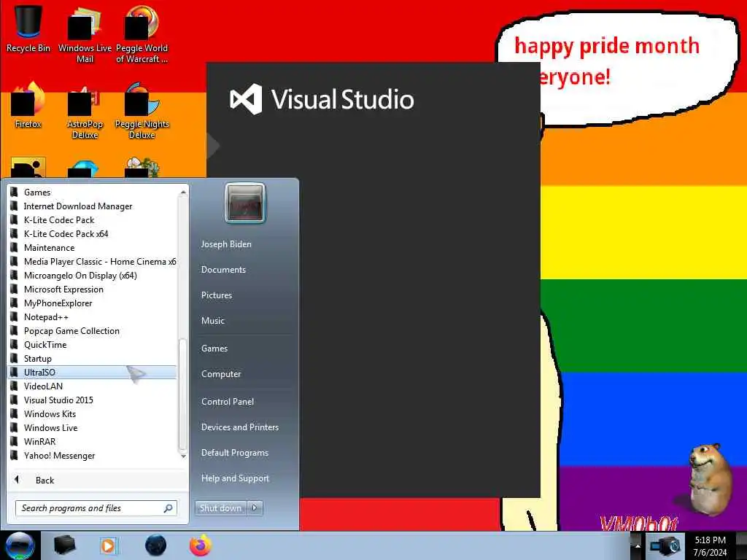Open the Popcap Game Collection folder

coord(93,330)
